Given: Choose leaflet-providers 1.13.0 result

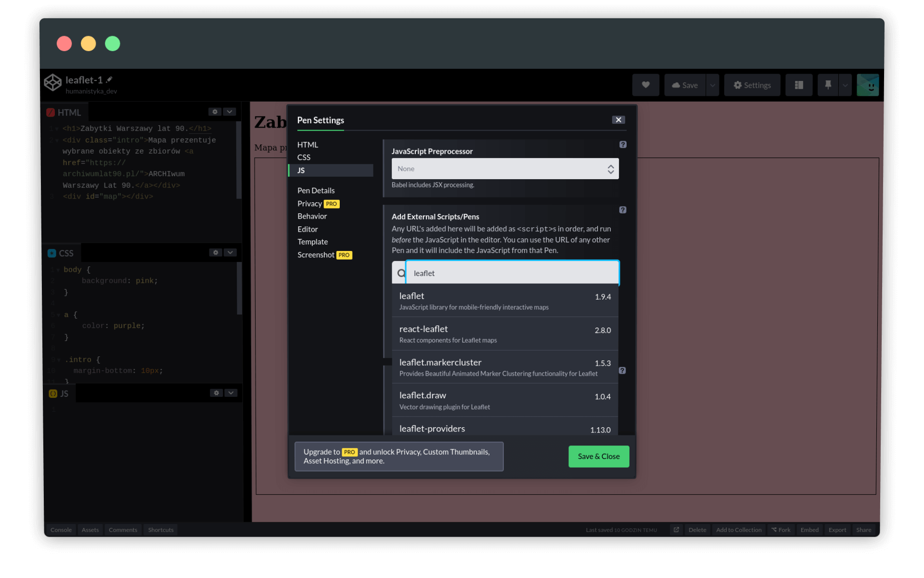Looking at the screenshot, I should point(505,427).
